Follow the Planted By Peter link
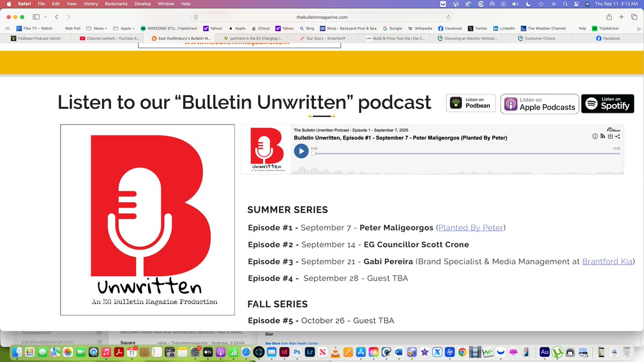 click(x=470, y=227)
